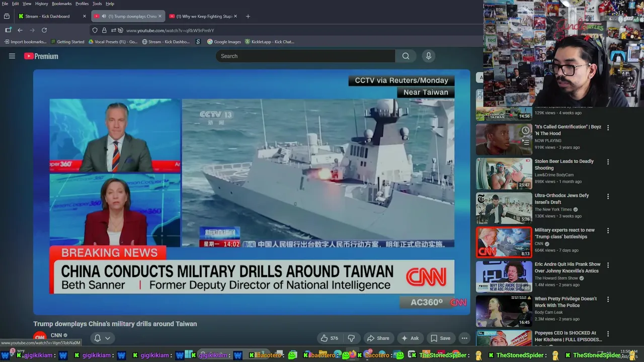Open the Tools menu
Viewport: 644px width, 362px height.
[x=97, y=4]
